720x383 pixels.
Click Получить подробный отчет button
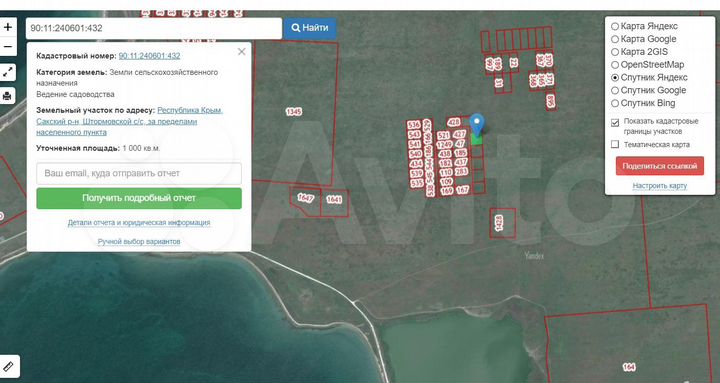(139, 198)
